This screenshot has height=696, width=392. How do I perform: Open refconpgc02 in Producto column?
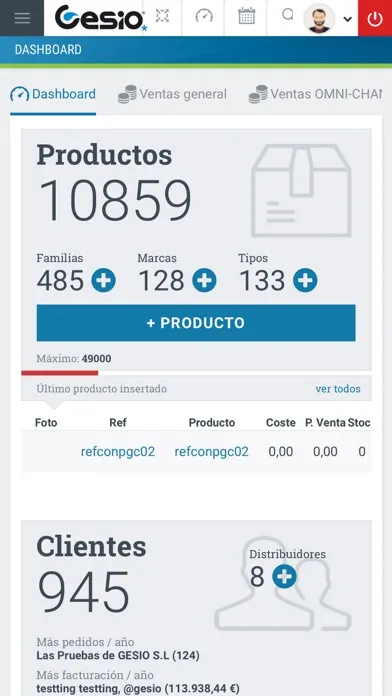211,452
